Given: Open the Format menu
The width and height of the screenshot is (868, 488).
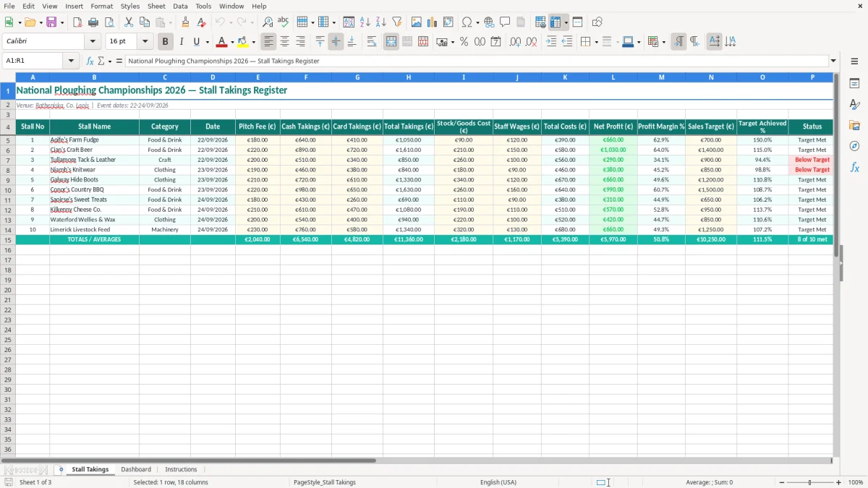Looking at the screenshot, I should 101,6.
